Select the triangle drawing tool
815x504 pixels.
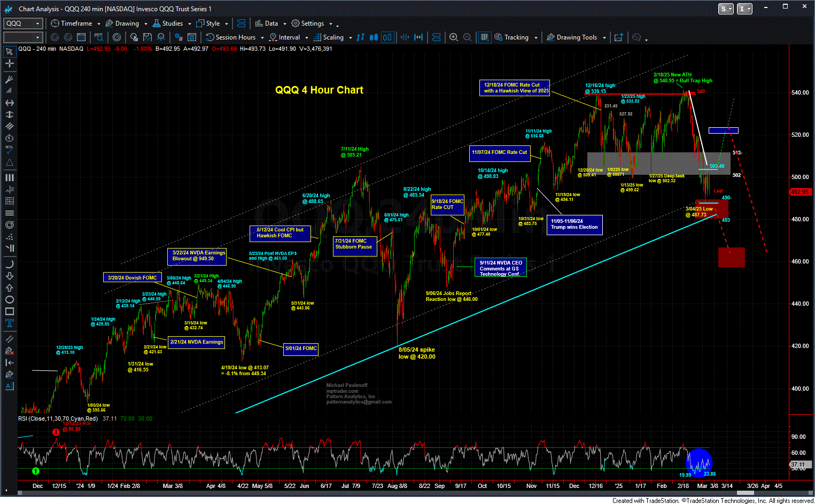(x=9, y=162)
